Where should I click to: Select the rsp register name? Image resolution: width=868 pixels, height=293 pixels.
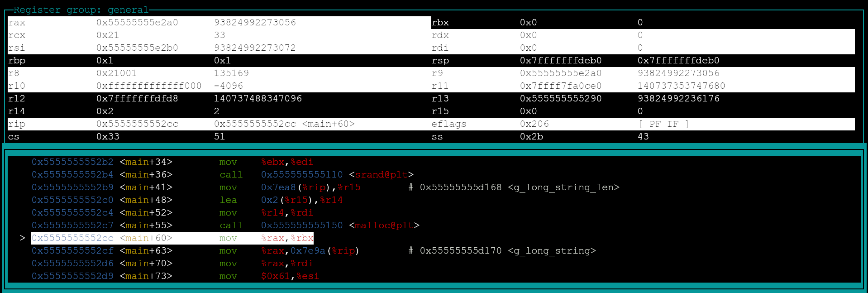tap(440, 61)
